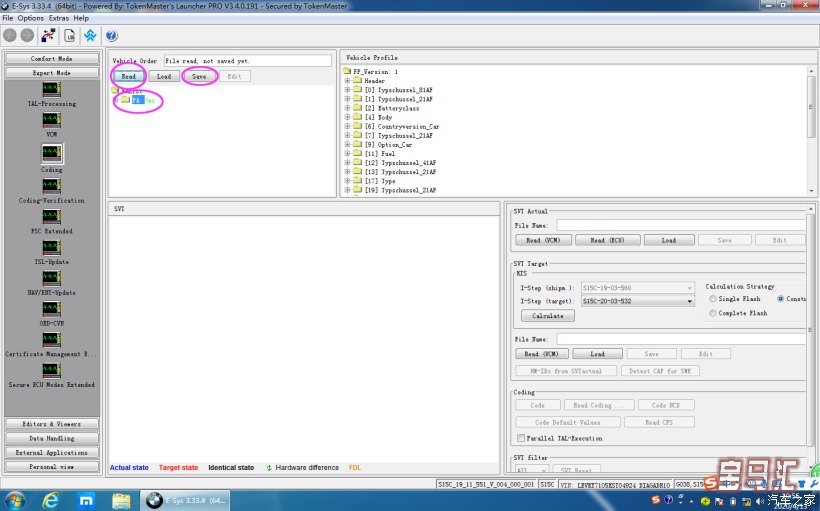Open the I-Step (target) dropdown
The image size is (820, 511).
690,301
